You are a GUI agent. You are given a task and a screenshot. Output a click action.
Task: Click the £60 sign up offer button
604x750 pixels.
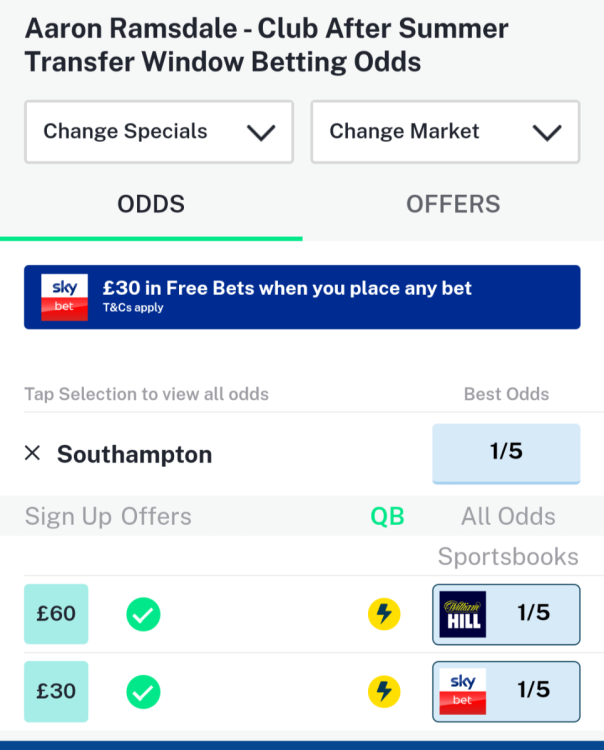pyautogui.click(x=56, y=614)
